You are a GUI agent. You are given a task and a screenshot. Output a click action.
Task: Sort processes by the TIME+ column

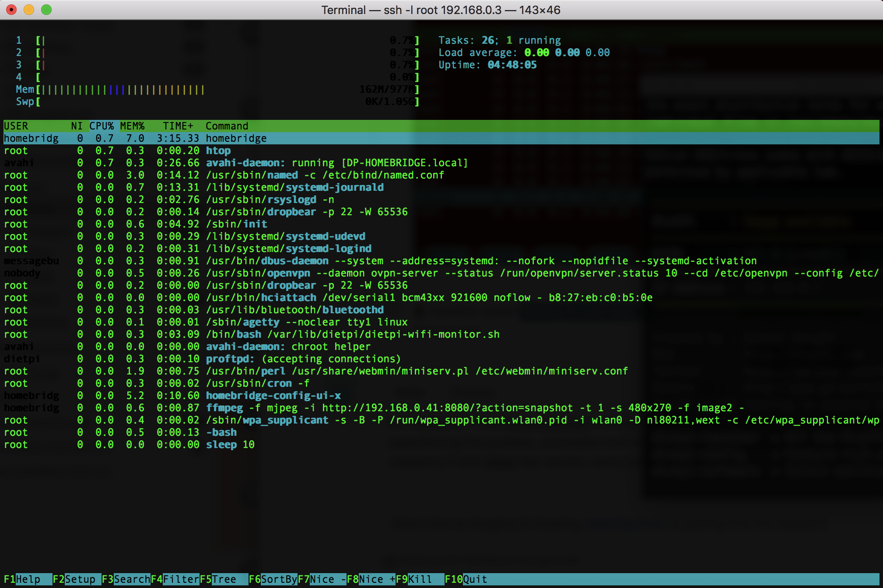(178, 126)
